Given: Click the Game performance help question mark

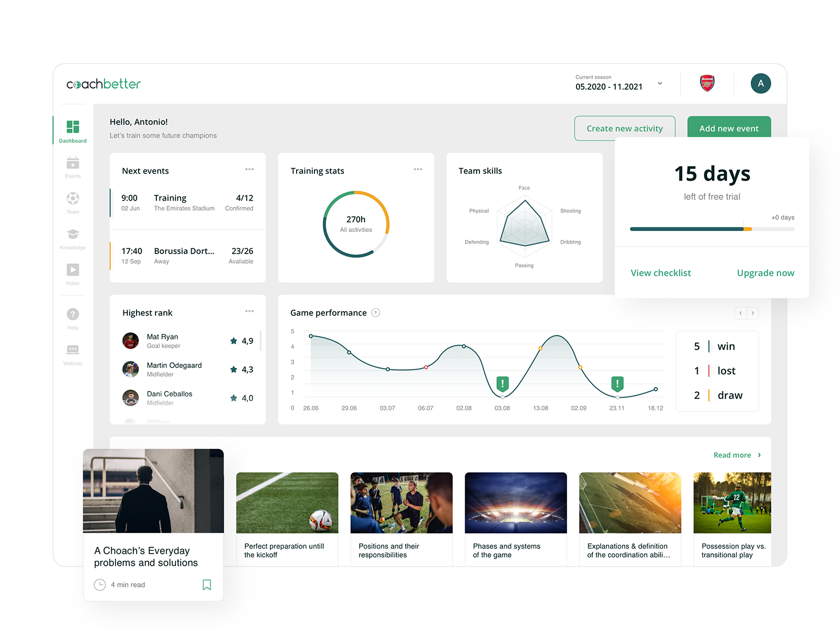Looking at the screenshot, I should click(375, 313).
